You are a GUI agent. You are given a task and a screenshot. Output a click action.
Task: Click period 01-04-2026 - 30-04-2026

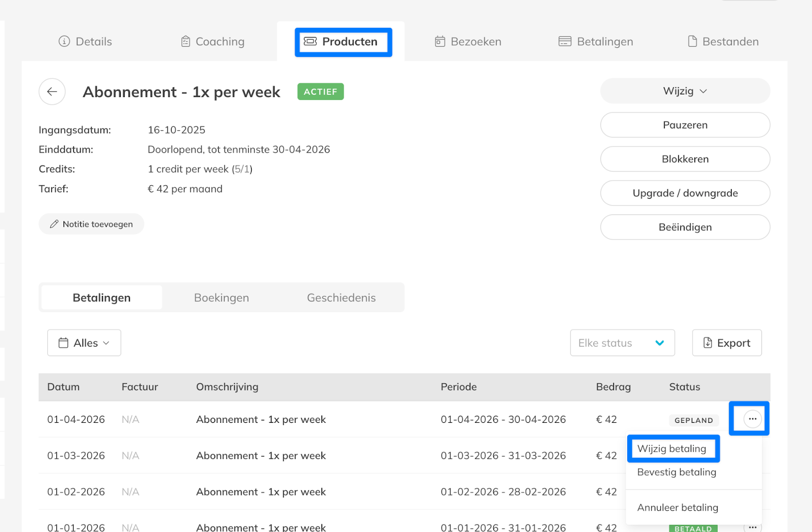click(x=503, y=420)
